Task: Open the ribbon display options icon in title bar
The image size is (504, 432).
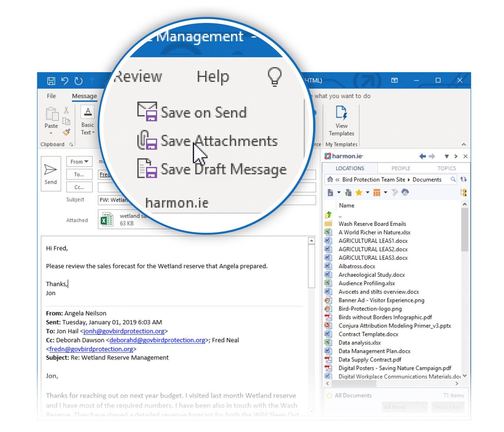Action: [x=395, y=80]
